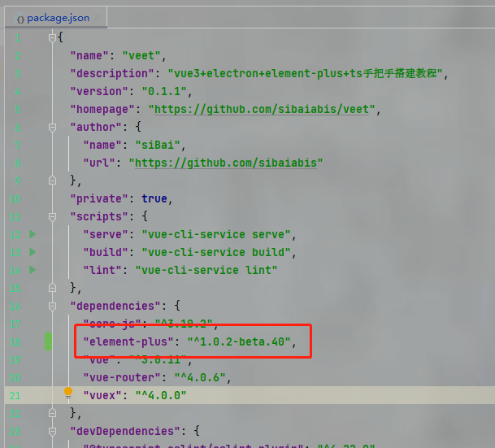The image size is (495, 448).
Task: Click author block end fold marker line 9
Action: pos(52,181)
